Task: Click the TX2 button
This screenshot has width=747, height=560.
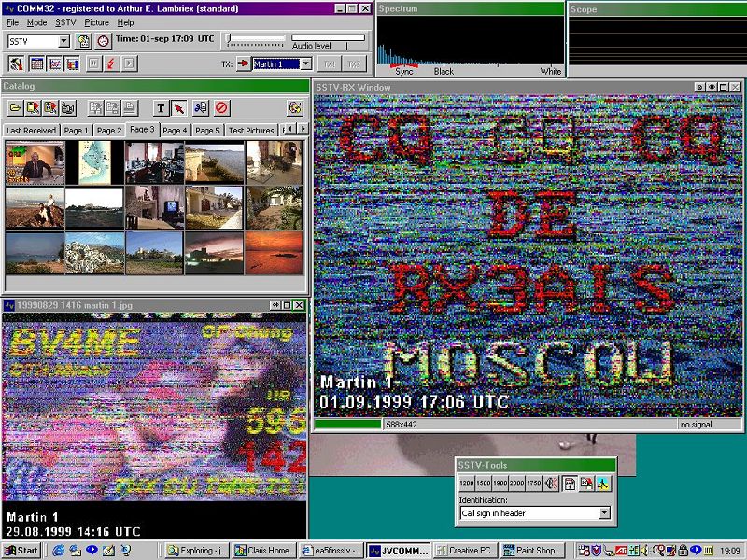Action: [354, 63]
